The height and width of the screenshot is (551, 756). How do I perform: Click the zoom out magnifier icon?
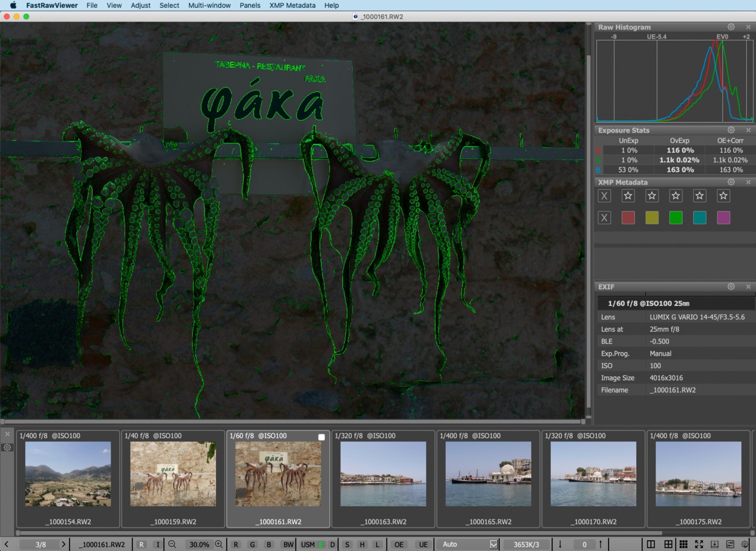pyautogui.click(x=172, y=544)
